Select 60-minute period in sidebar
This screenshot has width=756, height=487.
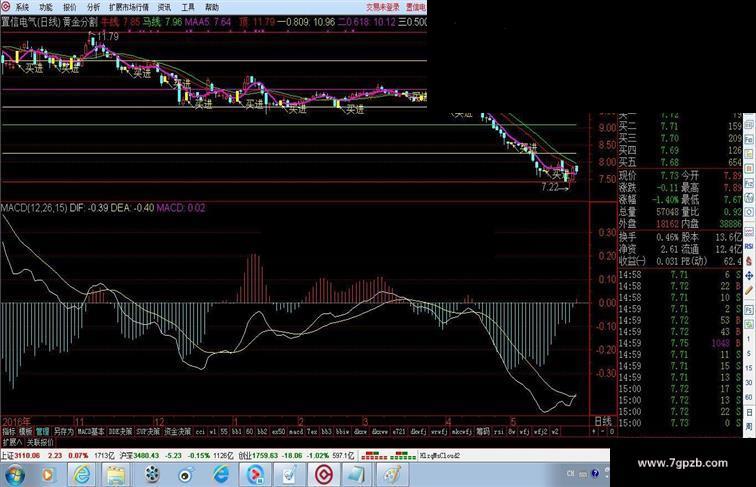[749, 397]
